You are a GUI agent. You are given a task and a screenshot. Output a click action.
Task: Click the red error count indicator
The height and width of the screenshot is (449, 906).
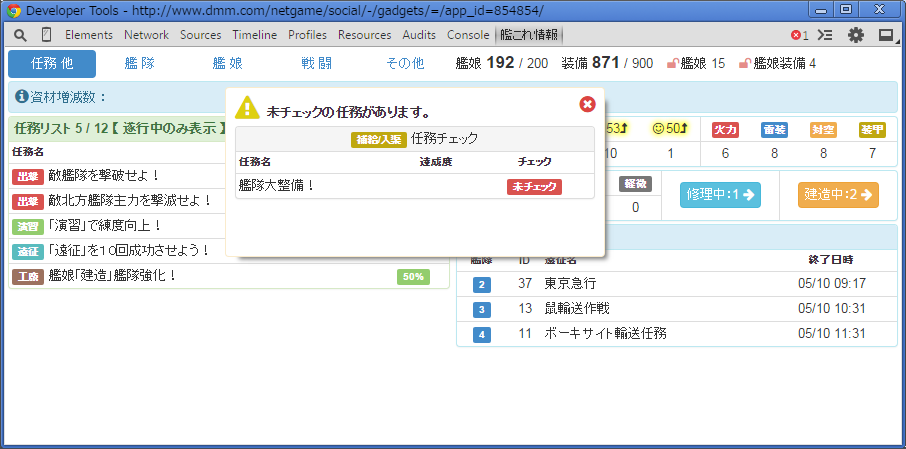[800, 35]
